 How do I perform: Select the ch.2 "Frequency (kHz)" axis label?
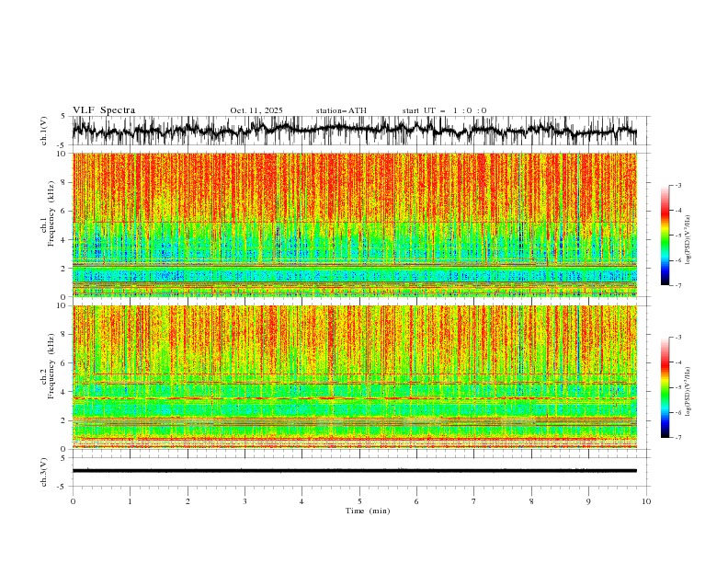click(51, 366)
